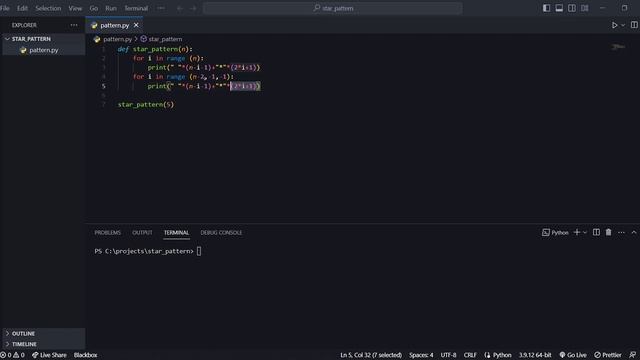Close the pattern.py tab
The image size is (640, 360).
coord(136,25)
